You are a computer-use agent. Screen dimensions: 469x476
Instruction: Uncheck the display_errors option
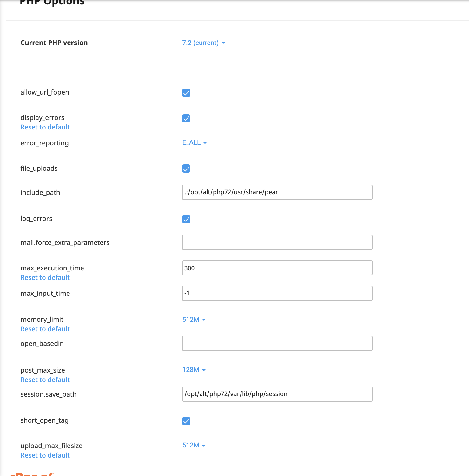186,118
